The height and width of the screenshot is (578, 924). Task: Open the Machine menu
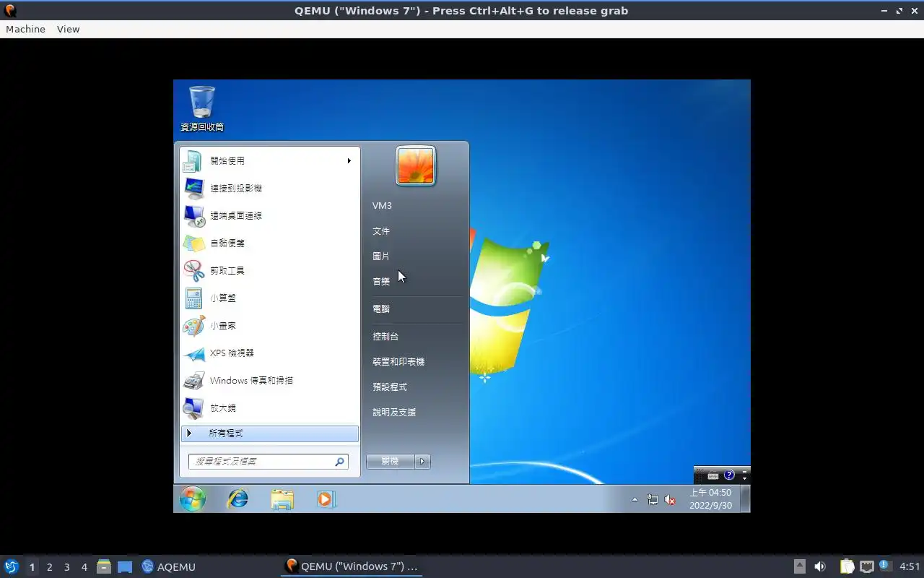tap(25, 29)
